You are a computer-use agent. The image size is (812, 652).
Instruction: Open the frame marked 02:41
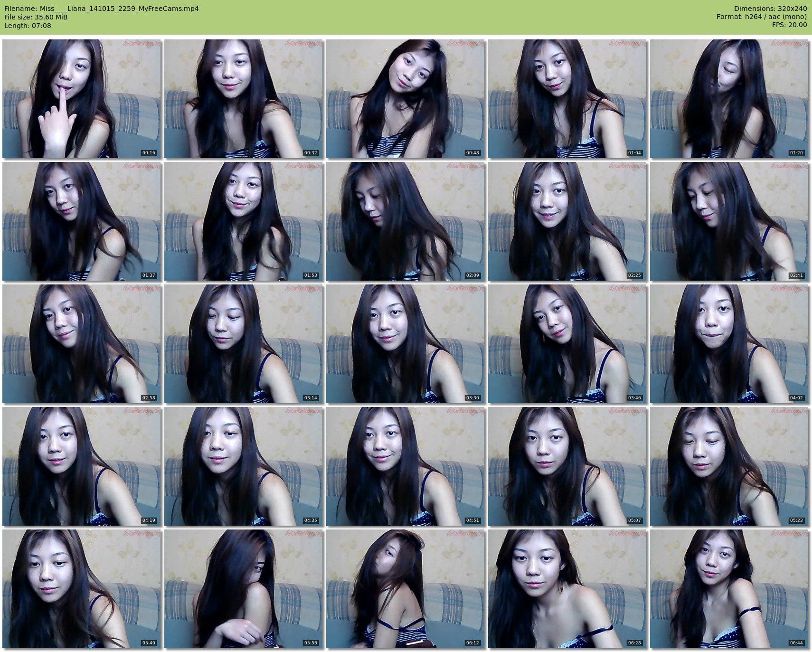coord(729,221)
